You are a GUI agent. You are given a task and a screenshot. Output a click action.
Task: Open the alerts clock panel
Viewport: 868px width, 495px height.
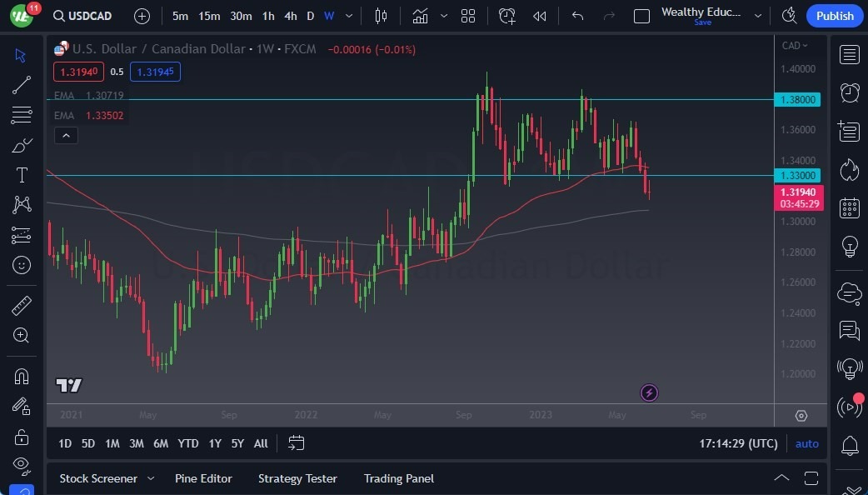849,92
